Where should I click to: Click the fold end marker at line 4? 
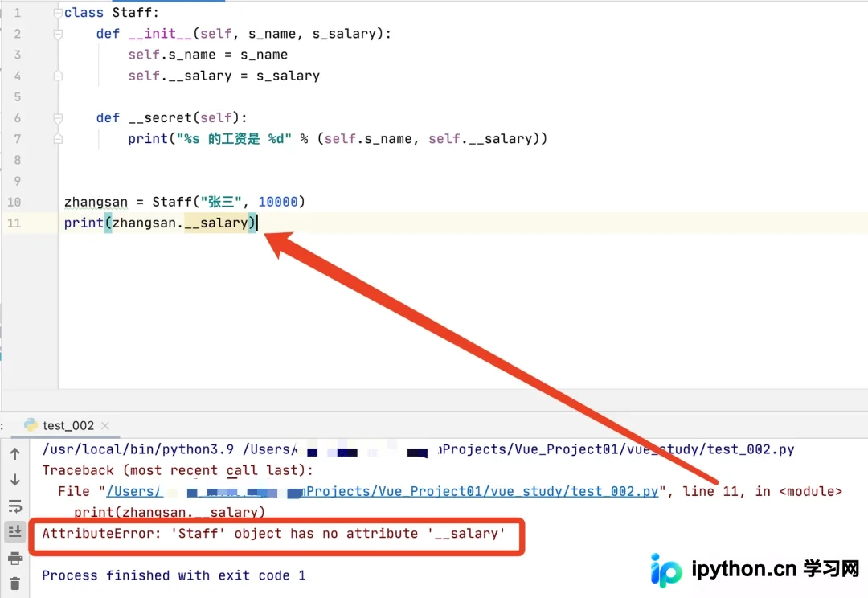click(58, 76)
